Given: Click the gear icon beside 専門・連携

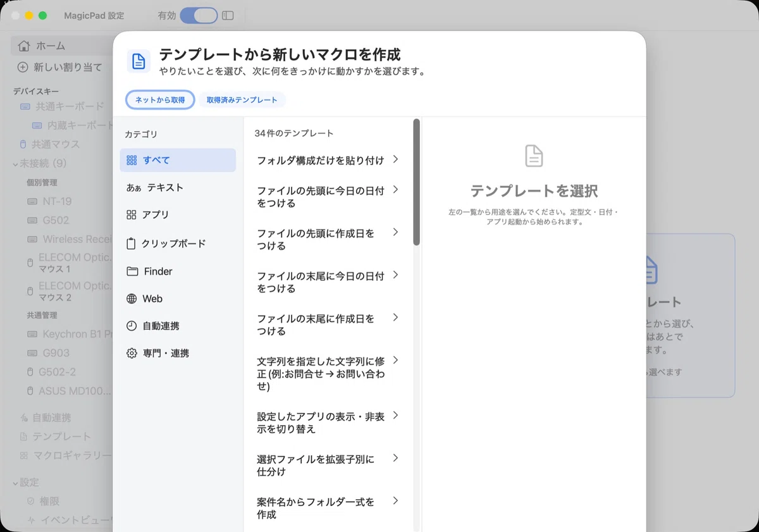Looking at the screenshot, I should (132, 353).
